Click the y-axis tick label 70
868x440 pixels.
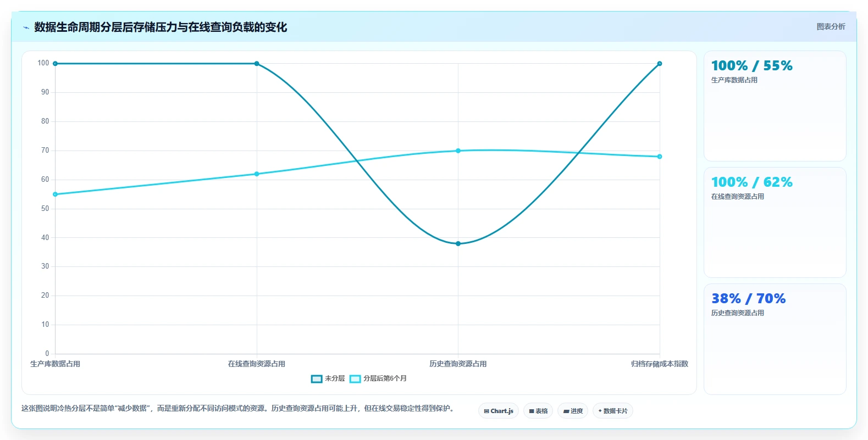click(x=45, y=151)
